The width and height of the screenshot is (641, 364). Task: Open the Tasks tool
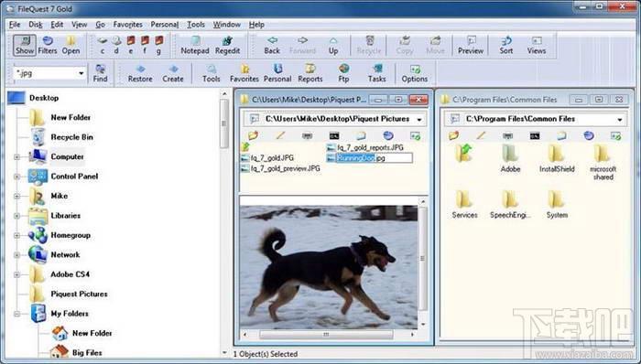click(376, 73)
